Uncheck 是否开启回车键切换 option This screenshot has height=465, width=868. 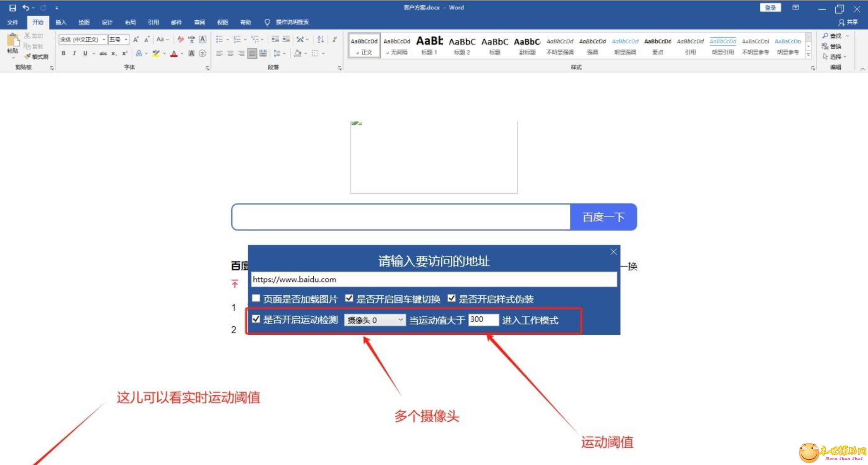[349, 298]
